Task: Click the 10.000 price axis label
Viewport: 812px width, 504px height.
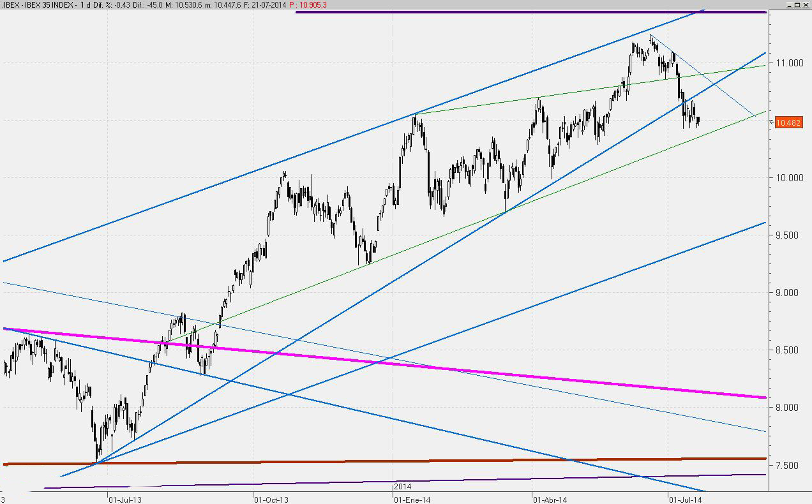Action: pos(789,177)
